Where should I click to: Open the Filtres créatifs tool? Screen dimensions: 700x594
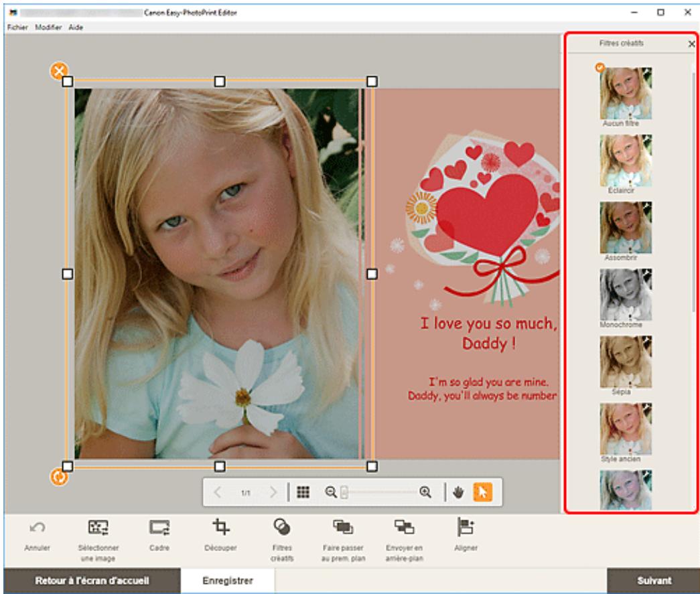click(282, 527)
